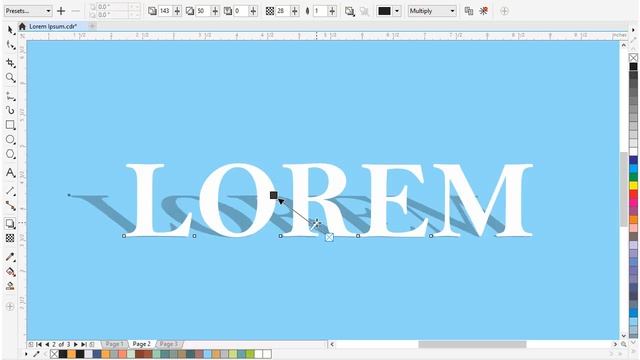Select the Text tool
Screen dimensions: 640x360
pos(10,173)
